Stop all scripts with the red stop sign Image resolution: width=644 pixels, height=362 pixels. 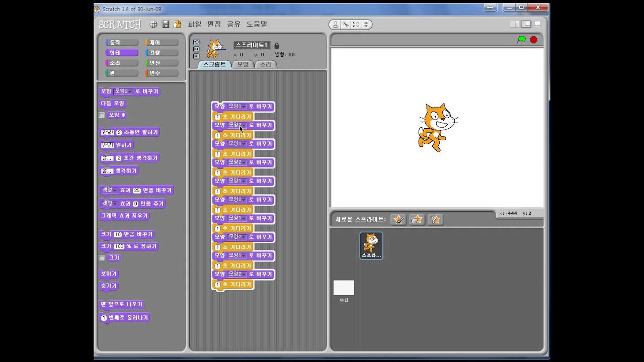[x=534, y=40]
